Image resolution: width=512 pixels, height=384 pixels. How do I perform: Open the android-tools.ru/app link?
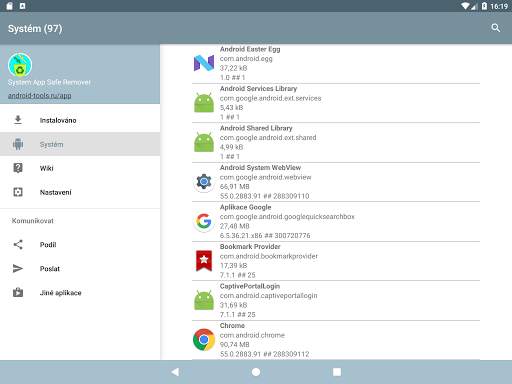pos(40,95)
